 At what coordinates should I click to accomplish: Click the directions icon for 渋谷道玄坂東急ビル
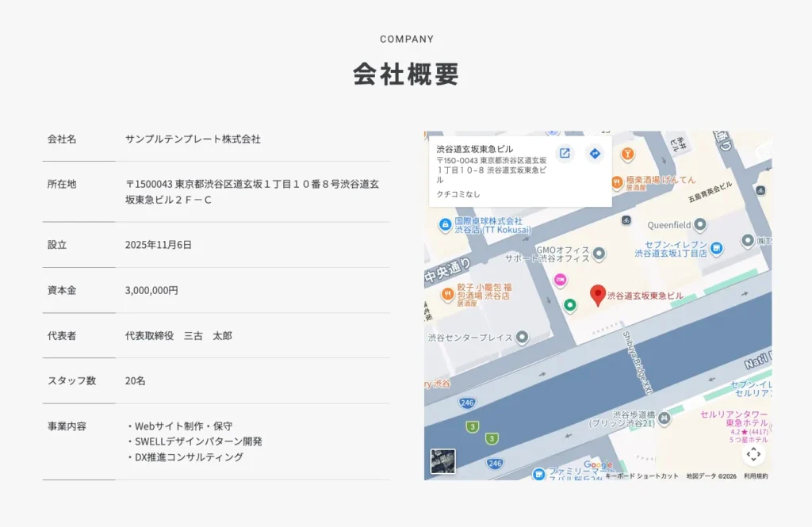tap(594, 153)
